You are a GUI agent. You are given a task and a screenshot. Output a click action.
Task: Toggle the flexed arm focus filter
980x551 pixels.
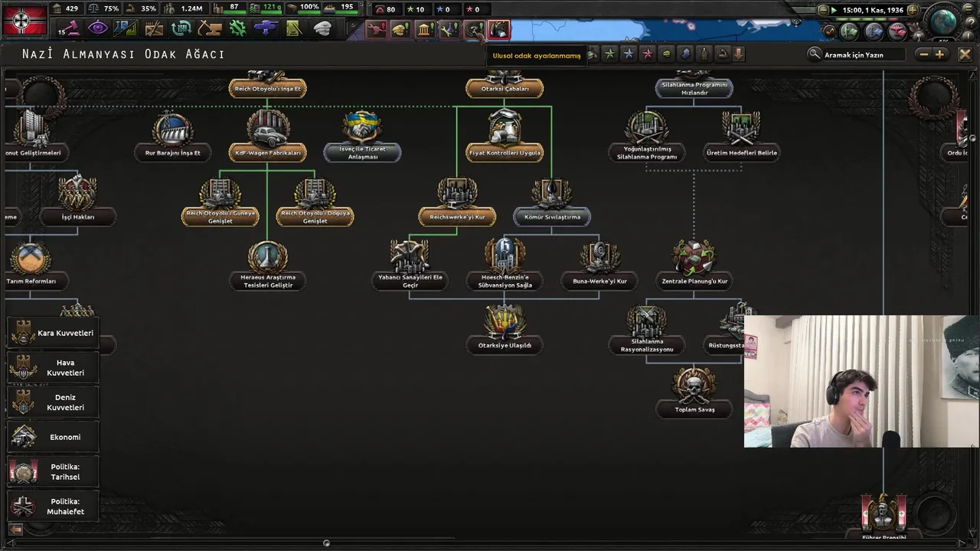click(722, 54)
